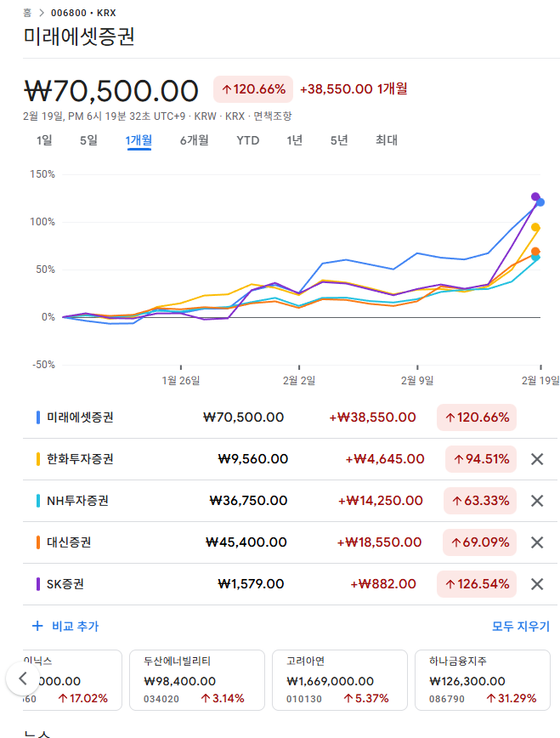The height and width of the screenshot is (738, 560).
Task: Open the 고려아연 stock card
Action: coord(339,680)
